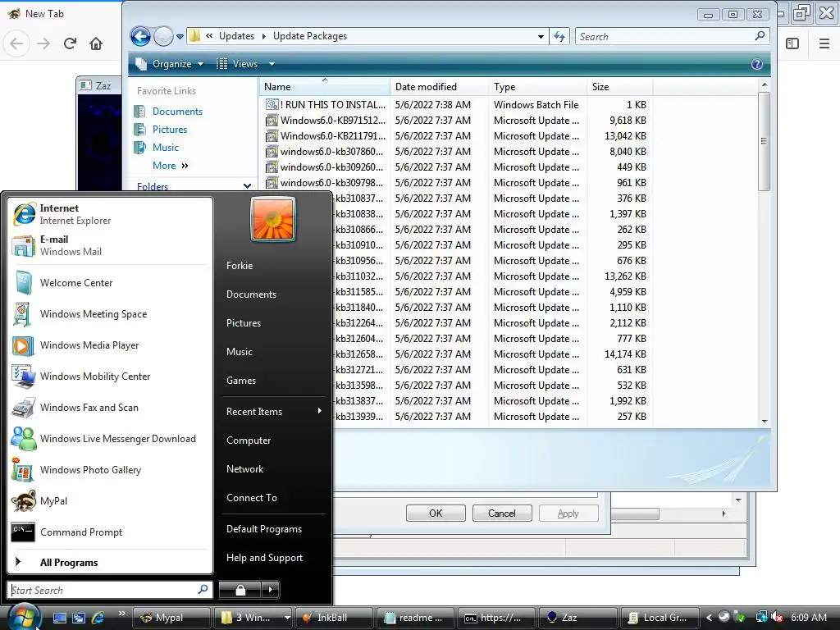Image resolution: width=840 pixels, height=630 pixels.
Task: Expand Recent Items submenu
Action: click(x=274, y=412)
